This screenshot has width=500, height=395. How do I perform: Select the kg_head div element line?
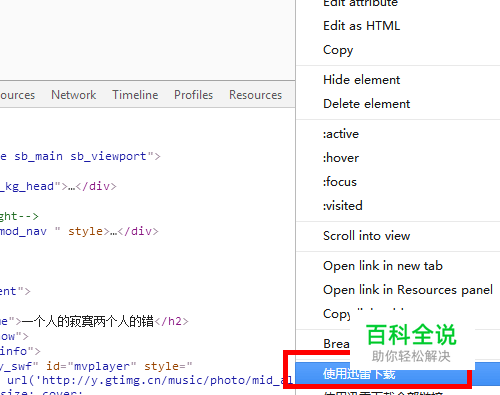point(58,186)
